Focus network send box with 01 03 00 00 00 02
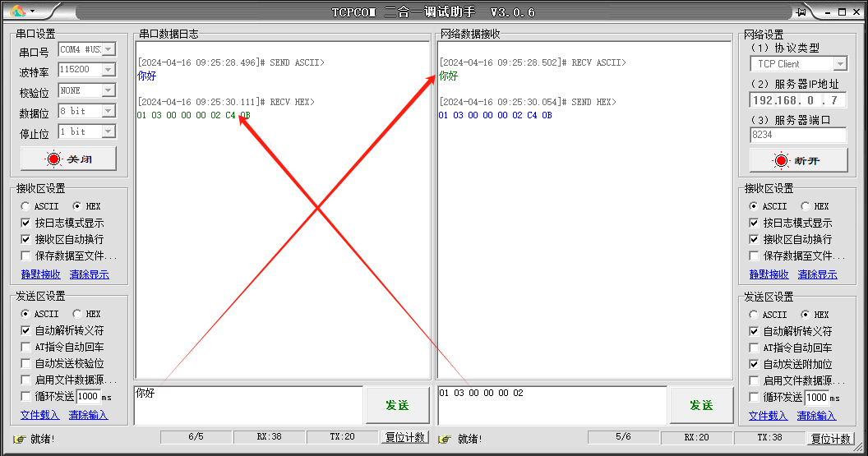This screenshot has width=868, height=456. [552, 405]
